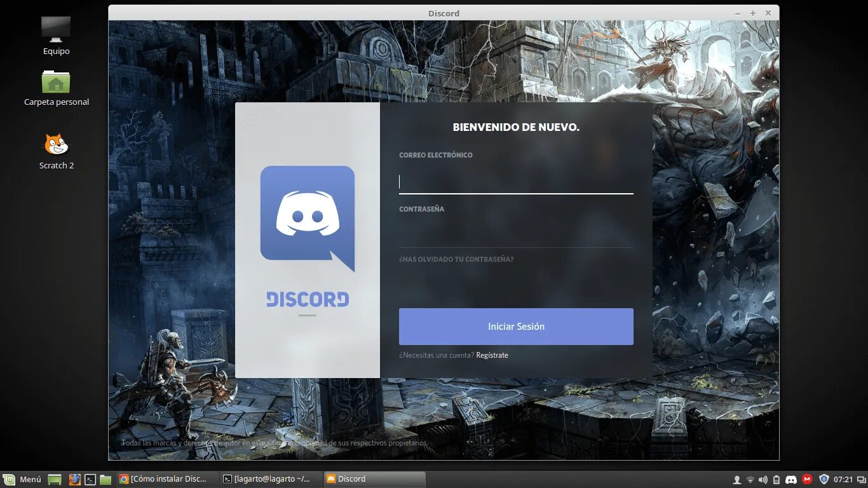The image size is (868, 488).
Task: Click the DISCORD wordmark text
Action: click(308, 299)
